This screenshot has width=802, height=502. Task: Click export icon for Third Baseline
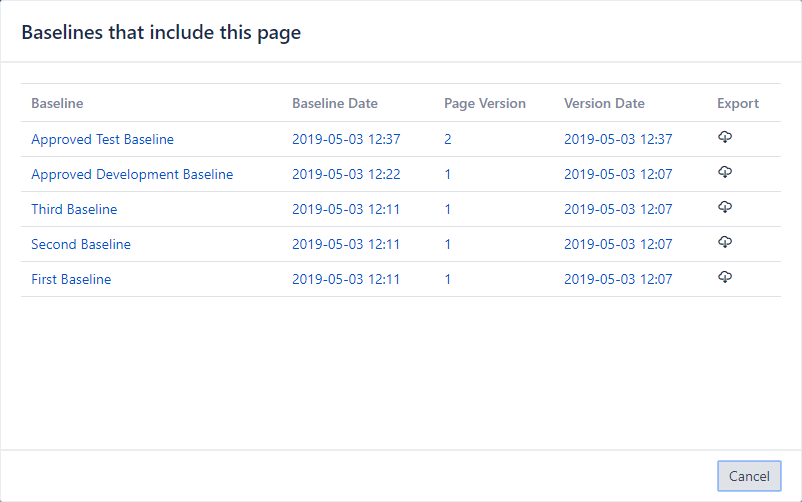(725, 208)
